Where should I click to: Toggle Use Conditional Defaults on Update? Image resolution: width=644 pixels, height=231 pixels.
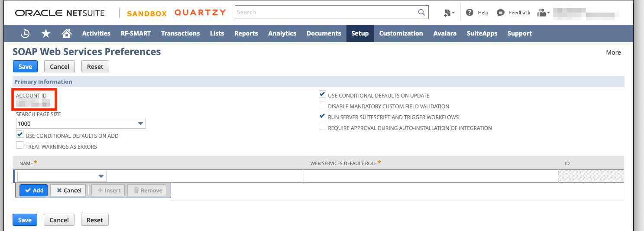(322, 94)
